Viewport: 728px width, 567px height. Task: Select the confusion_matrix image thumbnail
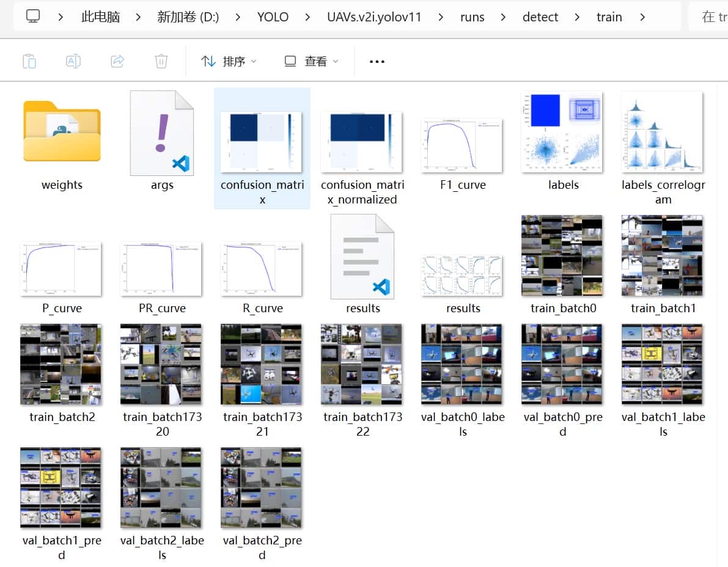point(262,142)
